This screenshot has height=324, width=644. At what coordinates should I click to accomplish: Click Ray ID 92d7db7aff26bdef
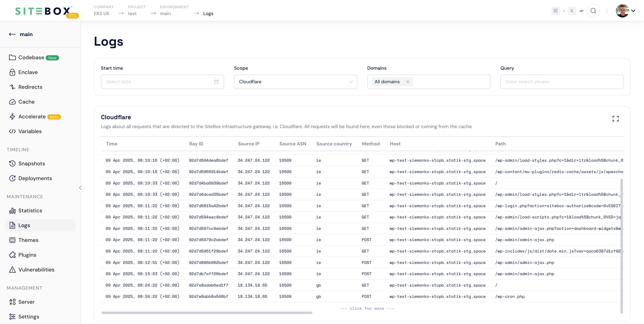[x=208, y=274]
